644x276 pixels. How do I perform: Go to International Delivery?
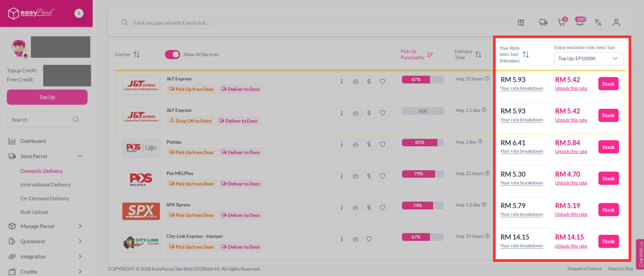click(45, 185)
